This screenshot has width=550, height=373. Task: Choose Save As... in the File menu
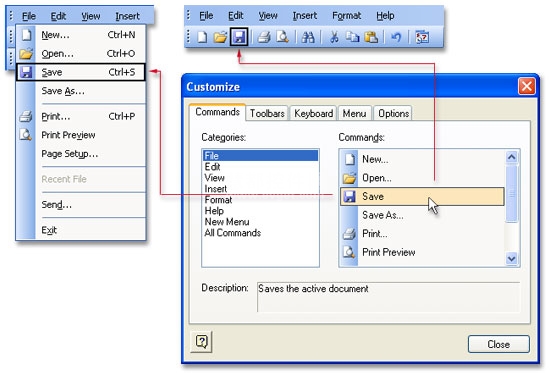pos(81,91)
